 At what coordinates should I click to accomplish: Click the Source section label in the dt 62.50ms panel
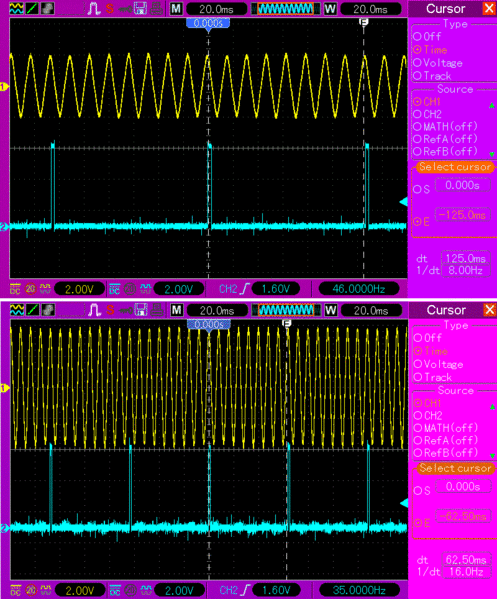(456, 390)
